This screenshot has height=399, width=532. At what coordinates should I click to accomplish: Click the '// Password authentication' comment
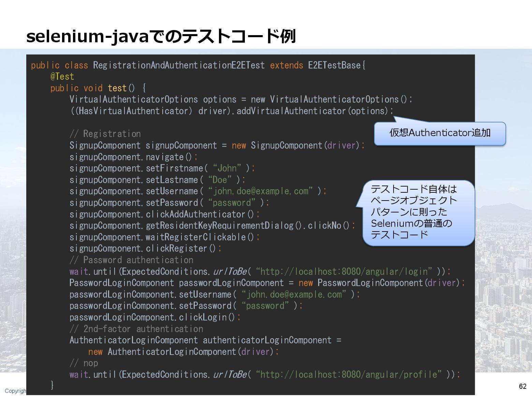[131, 260]
